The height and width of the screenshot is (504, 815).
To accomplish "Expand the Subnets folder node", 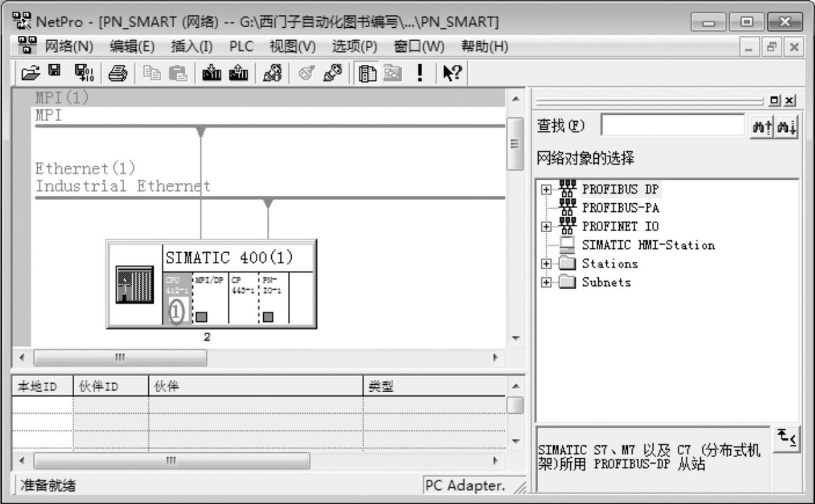I will pyautogui.click(x=546, y=282).
